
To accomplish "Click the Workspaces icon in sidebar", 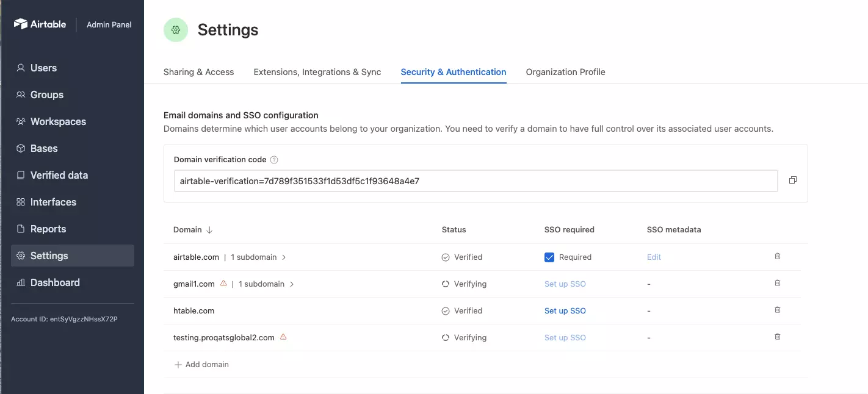I will point(21,121).
